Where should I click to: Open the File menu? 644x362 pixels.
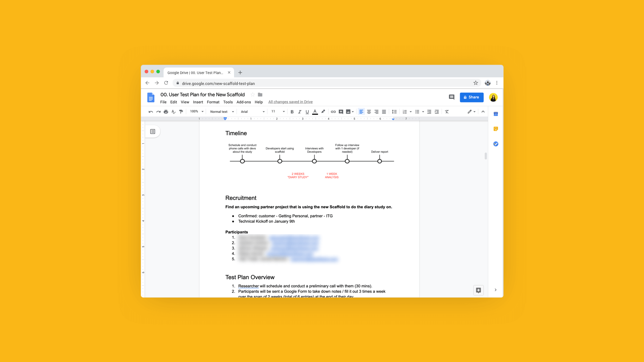[x=163, y=102]
